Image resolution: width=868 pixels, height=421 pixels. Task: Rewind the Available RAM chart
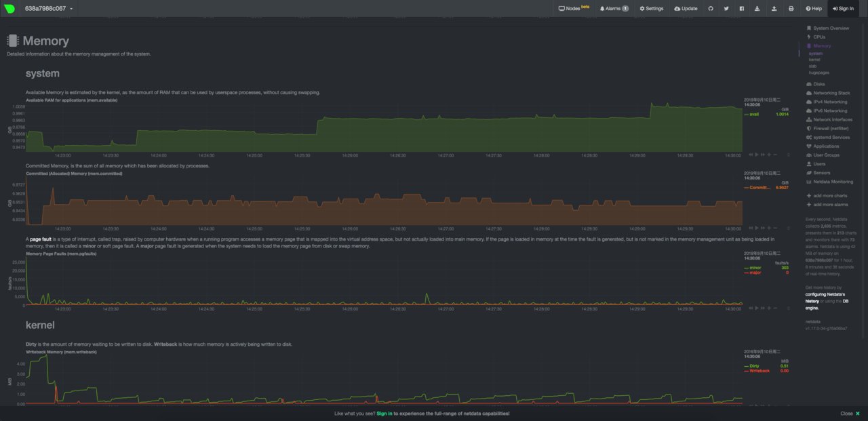coord(751,155)
